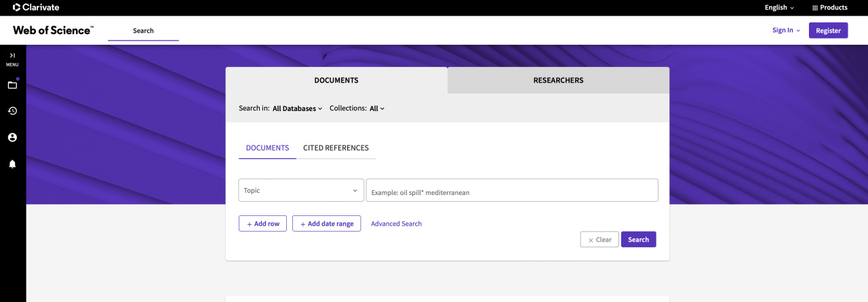Select the CITED REFERENCES tab

point(336,148)
